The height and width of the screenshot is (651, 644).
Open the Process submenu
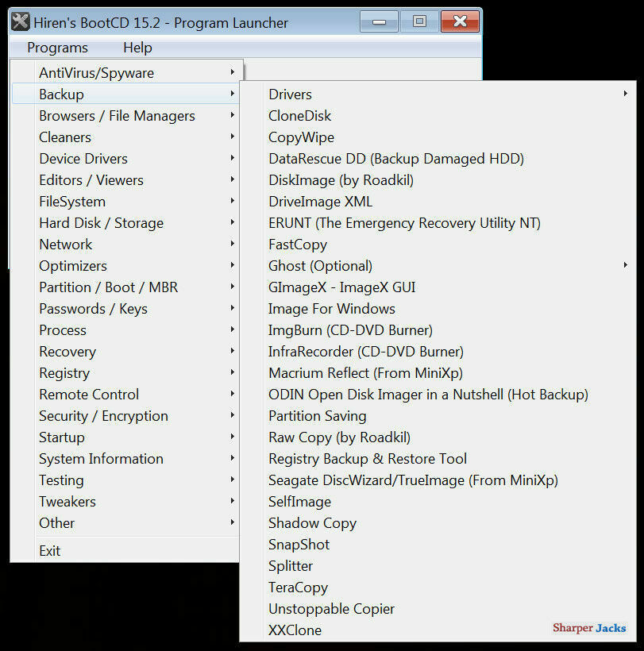(125, 330)
